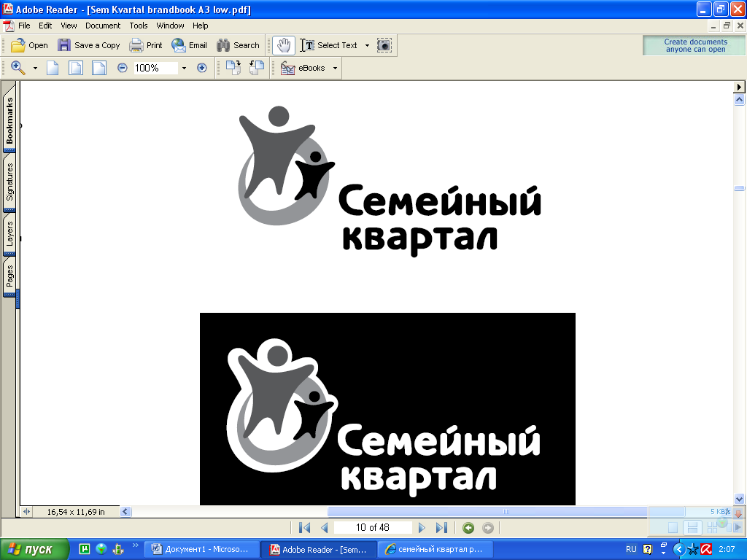Open the пуск Start button
Screen dimensions: 747x560
coord(34,550)
